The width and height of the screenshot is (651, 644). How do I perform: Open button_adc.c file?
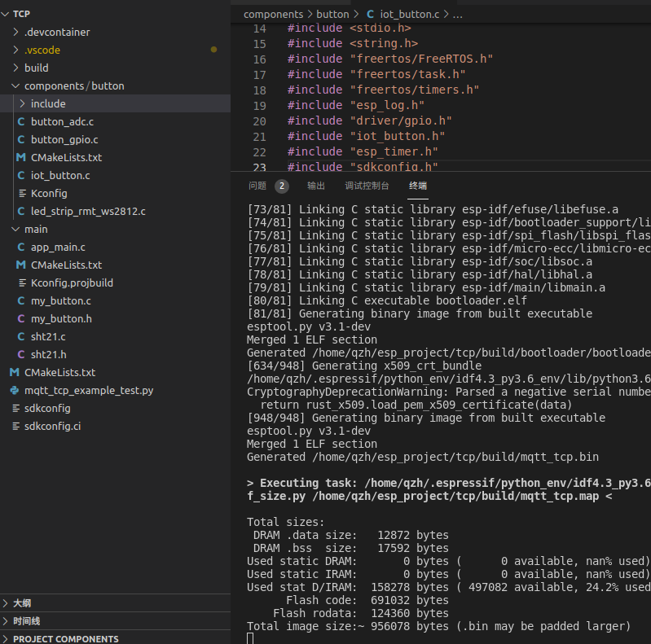(x=62, y=121)
